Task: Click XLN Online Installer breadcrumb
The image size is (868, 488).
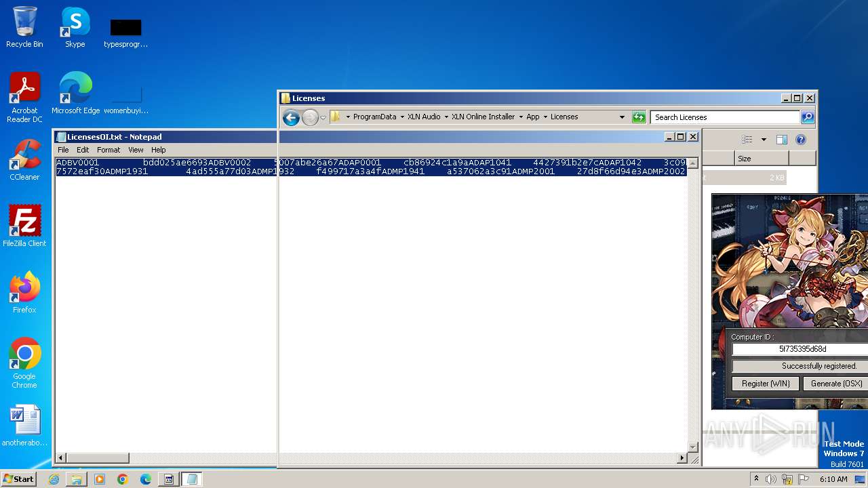Action: [x=484, y=117]
